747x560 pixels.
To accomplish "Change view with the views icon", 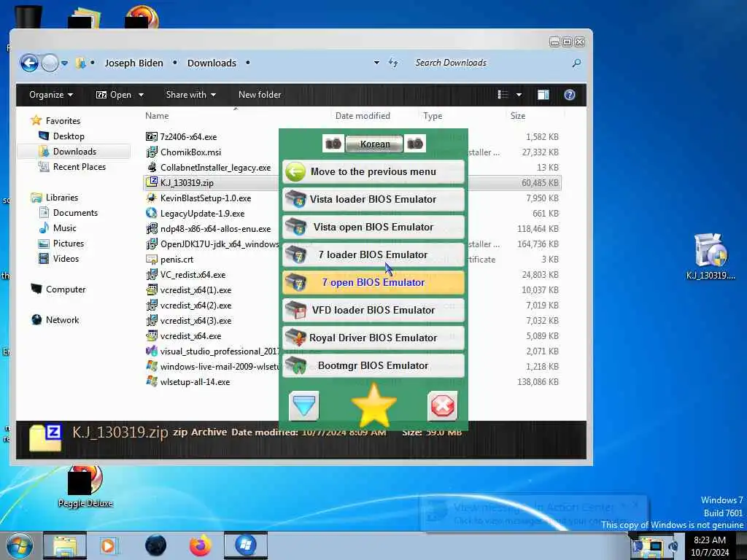I will [x=503, y=95].
